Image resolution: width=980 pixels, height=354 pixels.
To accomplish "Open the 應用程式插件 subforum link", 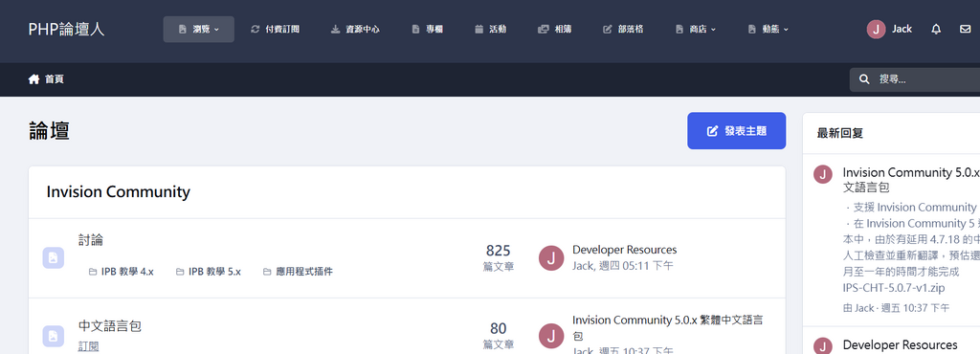I will [298, 272].
